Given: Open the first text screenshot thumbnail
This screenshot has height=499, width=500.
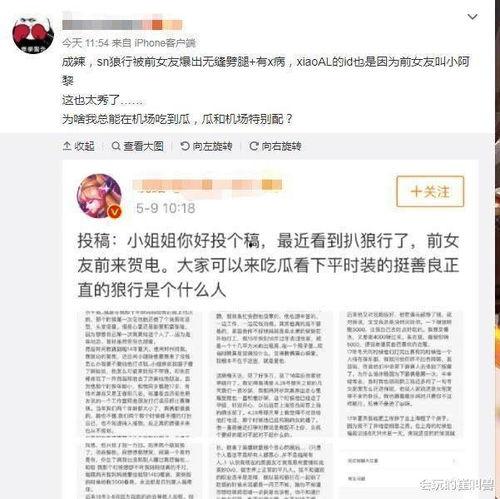Looking at the screenshot, I should click(x=138, y=374).
